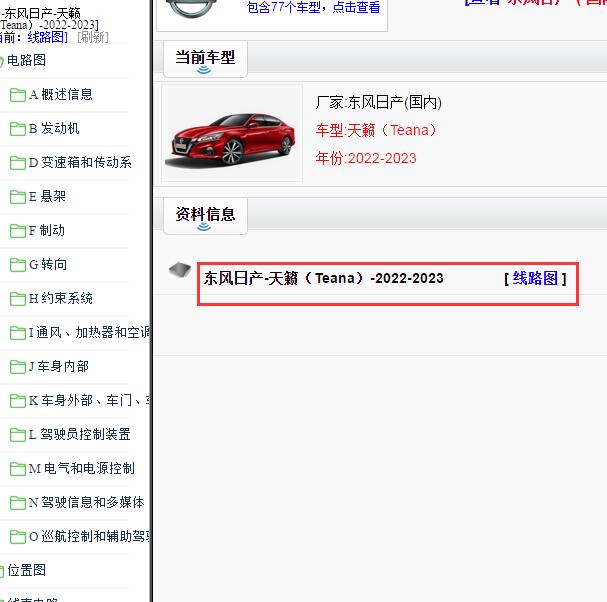607x602 pixels.
Task: Select tree item O 巡航控制和辅助驾驶
Action: pyautogui.click(x=89, y=537)
